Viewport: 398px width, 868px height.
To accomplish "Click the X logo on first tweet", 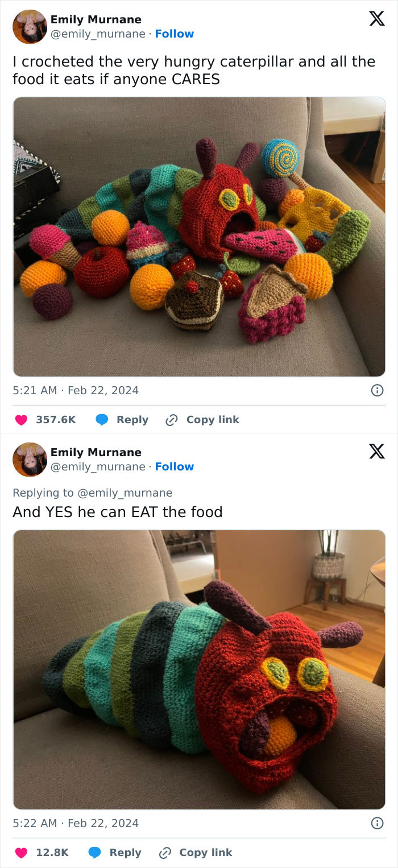I will (376, 19).
